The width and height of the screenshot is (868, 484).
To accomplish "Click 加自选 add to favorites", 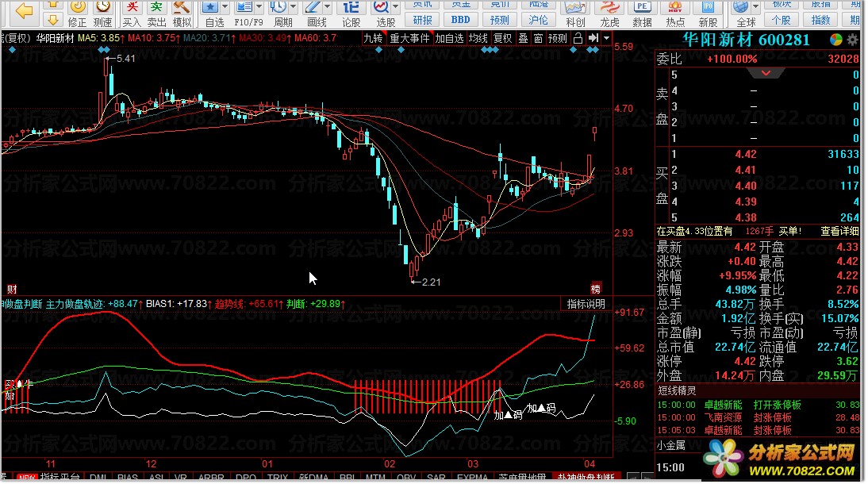I will pos(449,38).
